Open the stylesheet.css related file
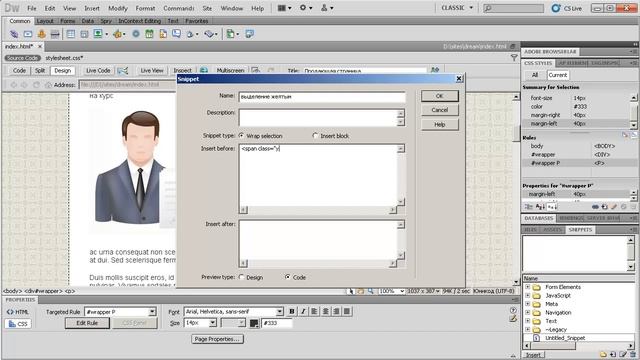 point(64,58)
